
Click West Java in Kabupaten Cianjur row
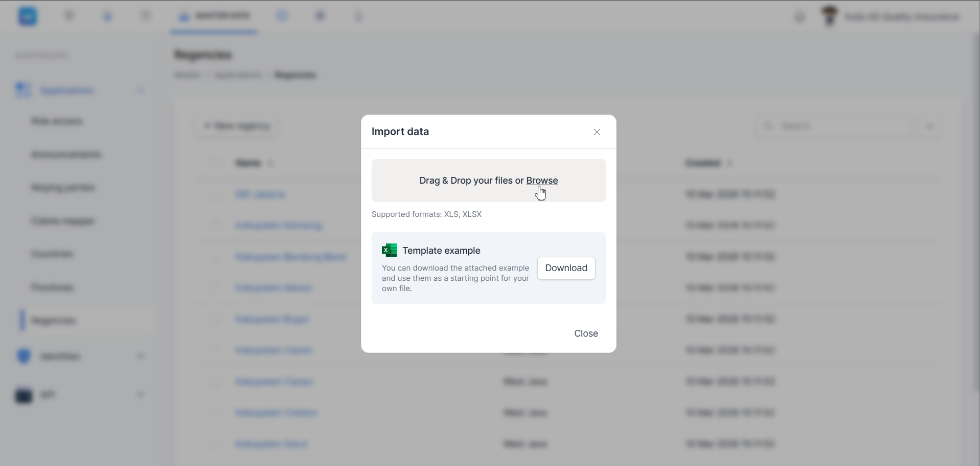(525, 382)
